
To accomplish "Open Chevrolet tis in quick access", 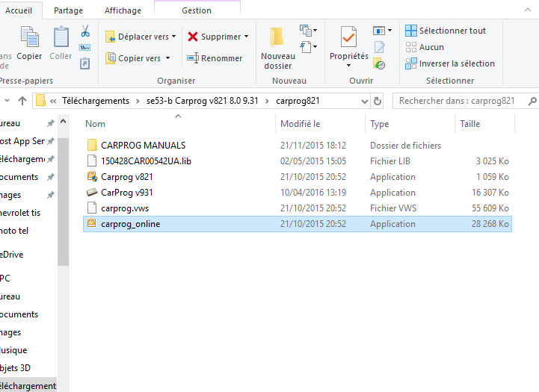I will (x=20, y=213).
